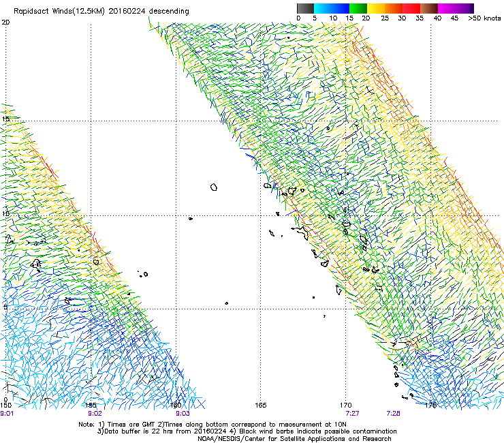
Task: Click the 'Data buffer is 22 hrs' note line
Action: [247, 431]
